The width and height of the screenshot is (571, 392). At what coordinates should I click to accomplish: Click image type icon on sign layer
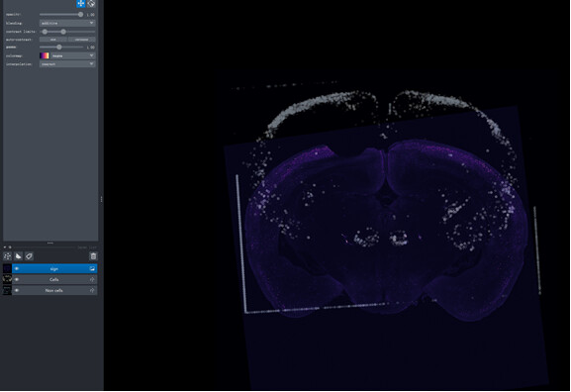coord(92,269)
